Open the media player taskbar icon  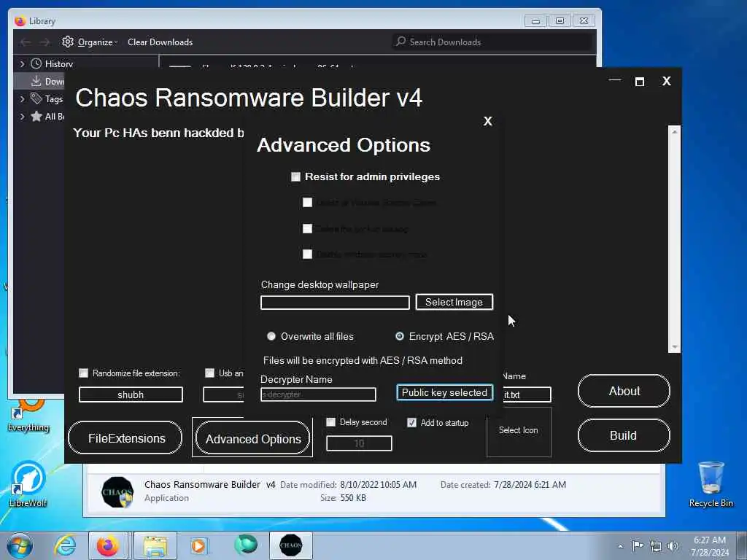198,545
